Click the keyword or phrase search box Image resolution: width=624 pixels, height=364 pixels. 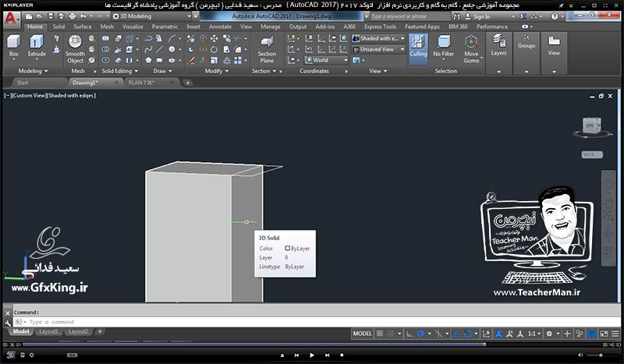coord(410,16)
